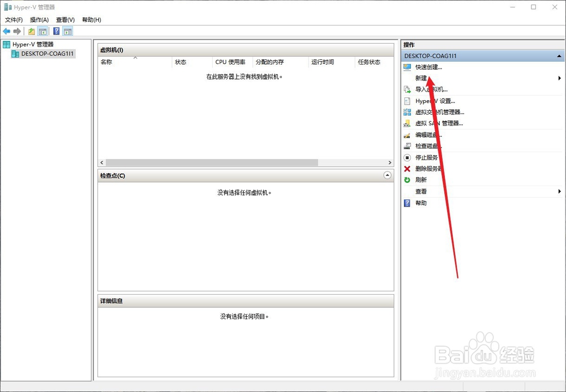Select DESKTOP-COAG1I1 in the tree
Viewport: 566px width, 392px height.
coord(48,54)
